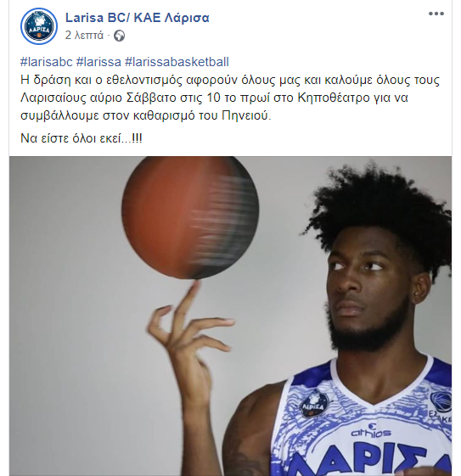Click the Larisa BC round profile logo
Image resolution: width=461 pixels, height=476 pixels.
point(39,26)
